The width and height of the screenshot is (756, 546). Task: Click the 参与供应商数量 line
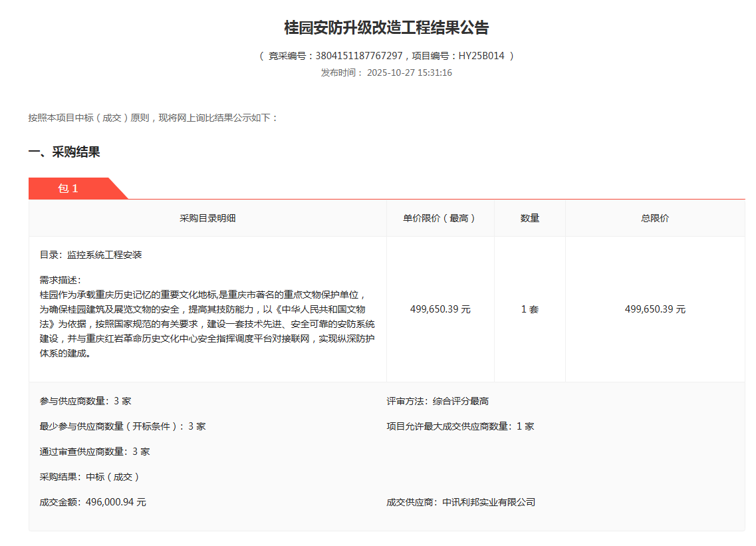coord(86,401)
